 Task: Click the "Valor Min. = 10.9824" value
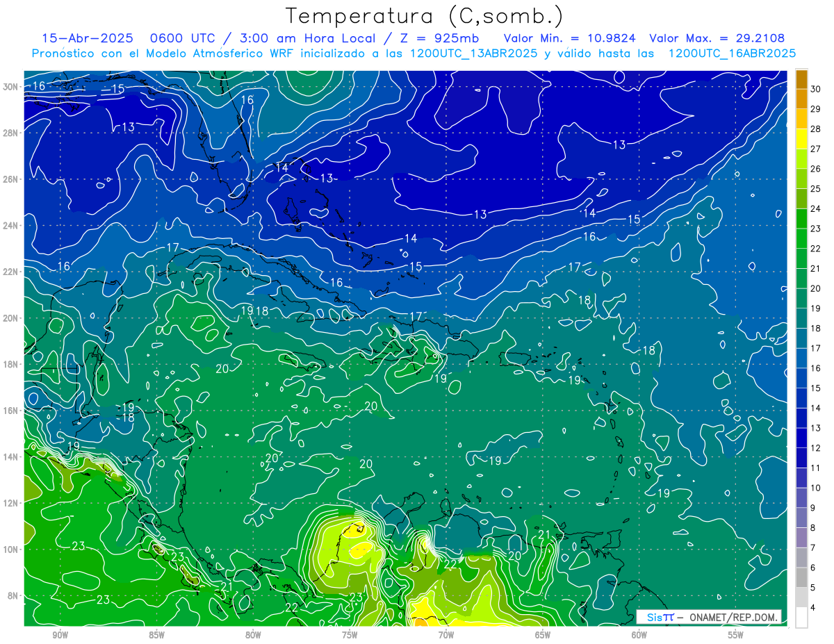pyautogui.click(x=569, y=38)
